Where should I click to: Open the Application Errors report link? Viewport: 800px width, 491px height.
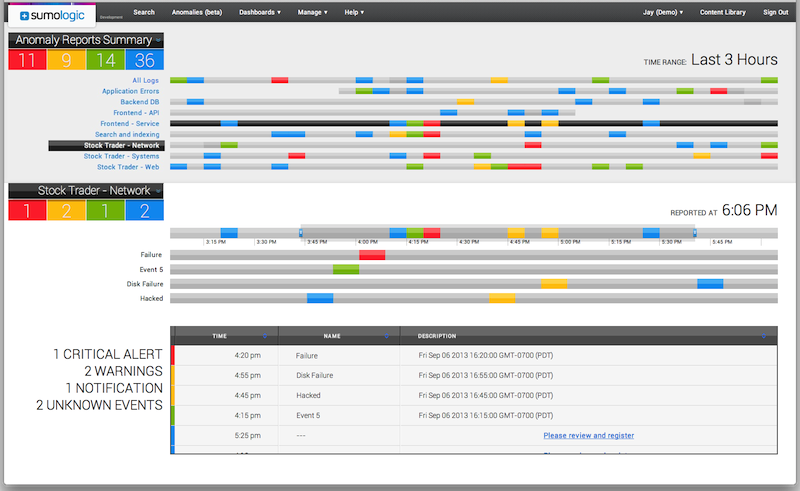(x=131, y=91)
